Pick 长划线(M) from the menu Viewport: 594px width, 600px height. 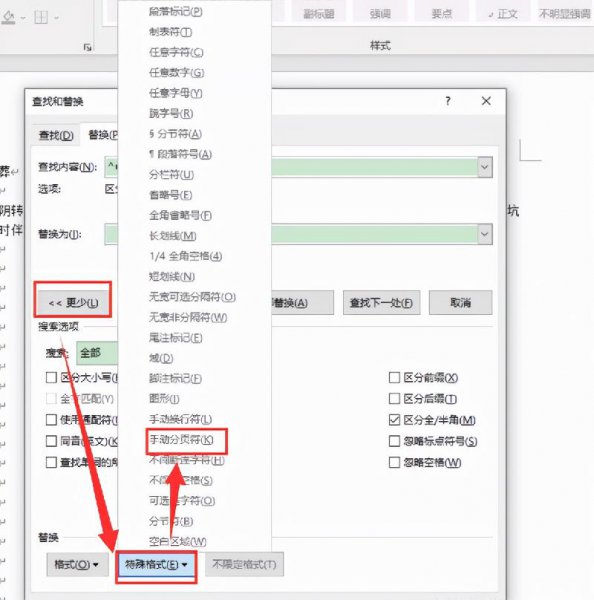(173, 236)
